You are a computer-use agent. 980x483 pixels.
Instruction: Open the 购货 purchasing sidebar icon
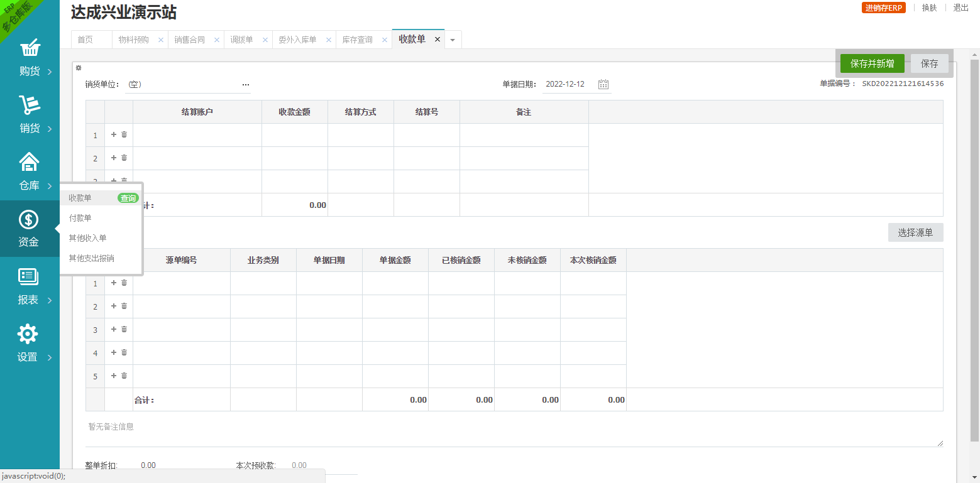click(30, 49)
